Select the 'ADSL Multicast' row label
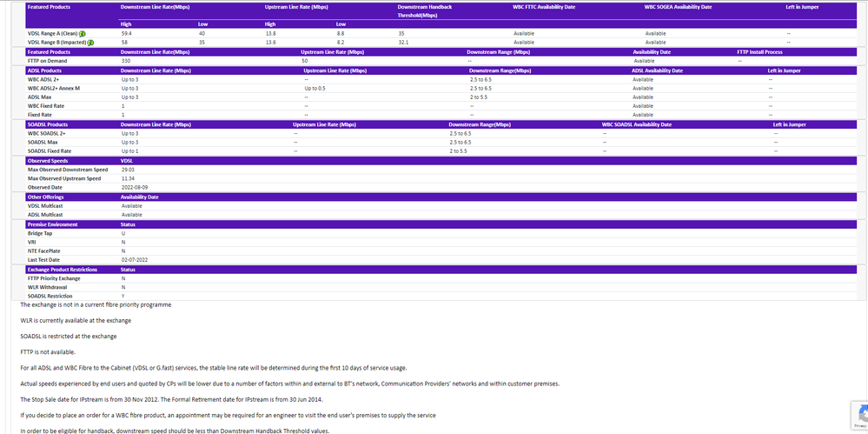This screenshot has width=868, height=434. point(45,215)
